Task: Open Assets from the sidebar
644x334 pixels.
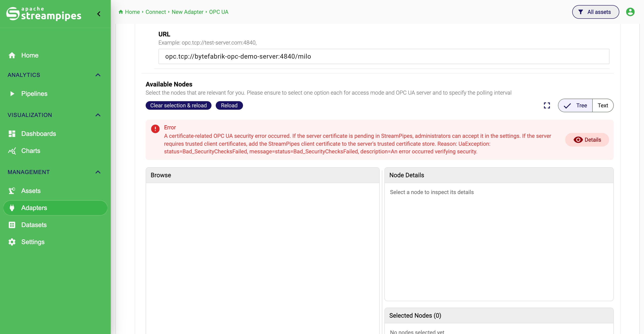Action: (x=56, y=191)
